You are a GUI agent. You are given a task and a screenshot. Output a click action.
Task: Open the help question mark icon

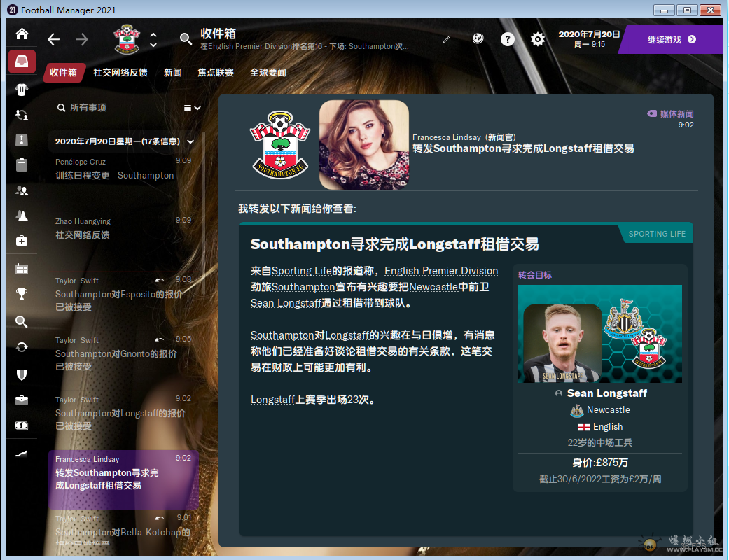[507, 39]
